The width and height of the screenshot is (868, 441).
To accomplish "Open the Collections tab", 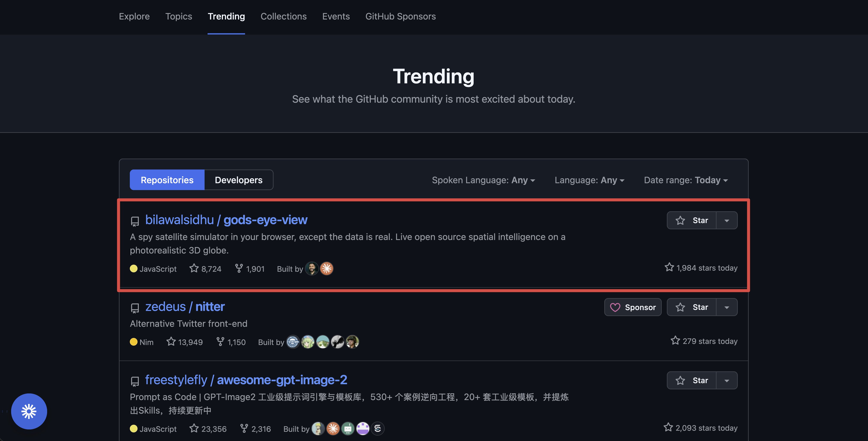I will pyautogui.click(x=283, y=16).
